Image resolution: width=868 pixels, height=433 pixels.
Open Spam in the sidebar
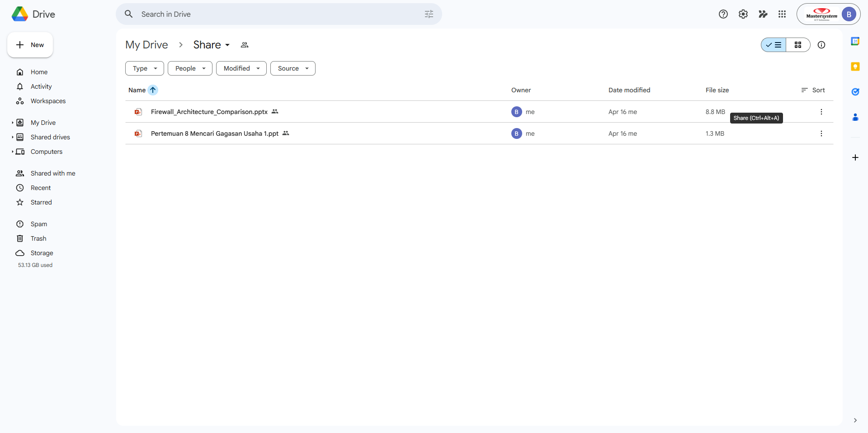tap(39, 224)
